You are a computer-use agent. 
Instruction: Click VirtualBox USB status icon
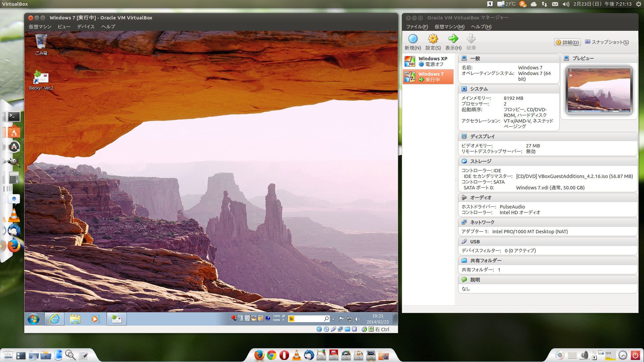tap(333, 329)
